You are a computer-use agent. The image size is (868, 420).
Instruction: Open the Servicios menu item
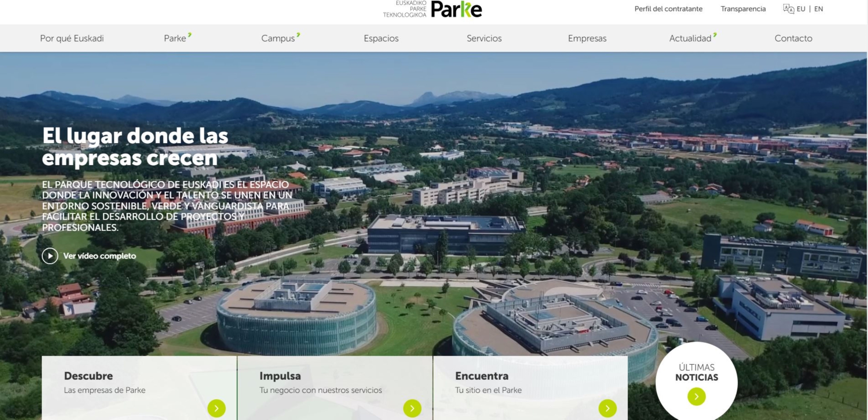pos(484,38)
